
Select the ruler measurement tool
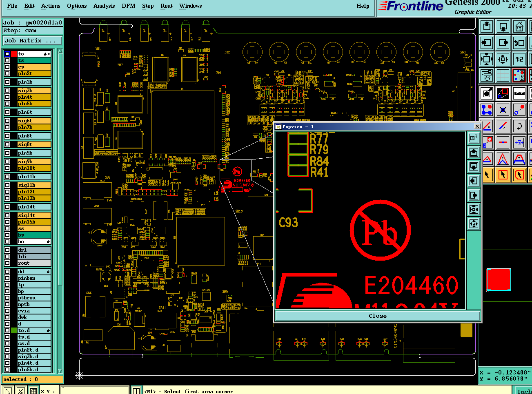click(519, 93)
